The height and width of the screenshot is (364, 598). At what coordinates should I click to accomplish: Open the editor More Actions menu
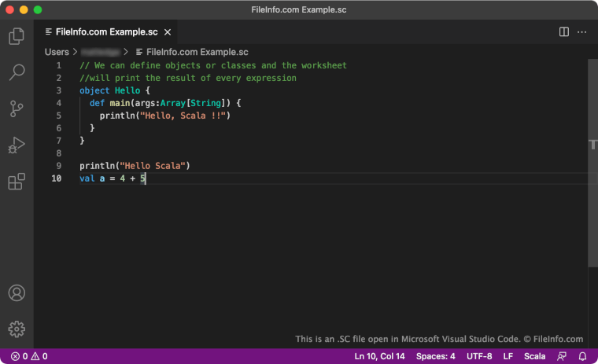click(x=582, y=32)
